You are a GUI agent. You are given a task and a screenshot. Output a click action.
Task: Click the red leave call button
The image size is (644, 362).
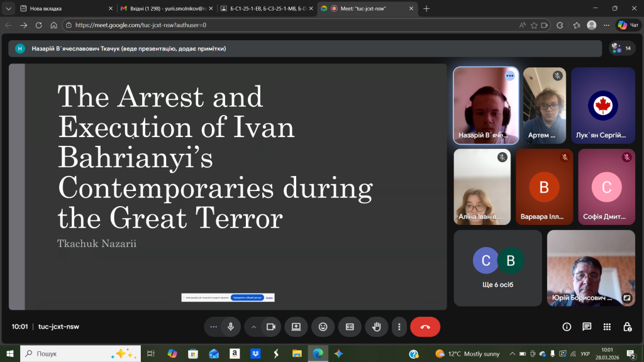click(425, 327)
